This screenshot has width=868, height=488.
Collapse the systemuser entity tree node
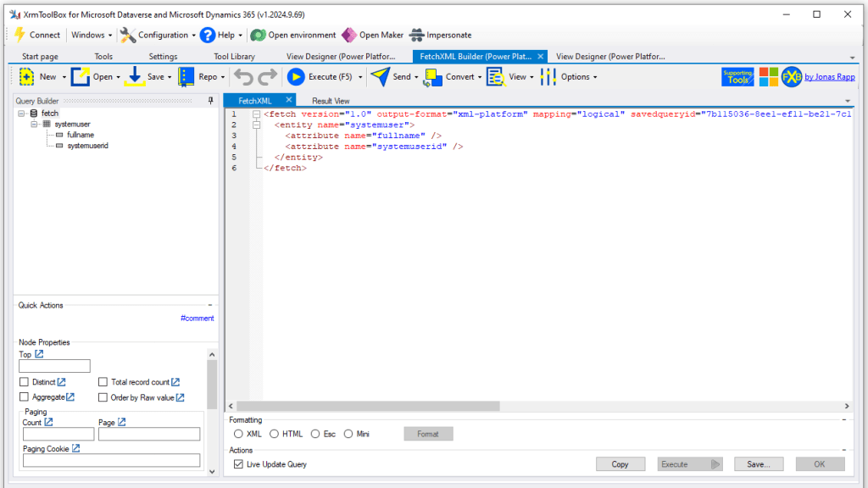coord(35,124)
